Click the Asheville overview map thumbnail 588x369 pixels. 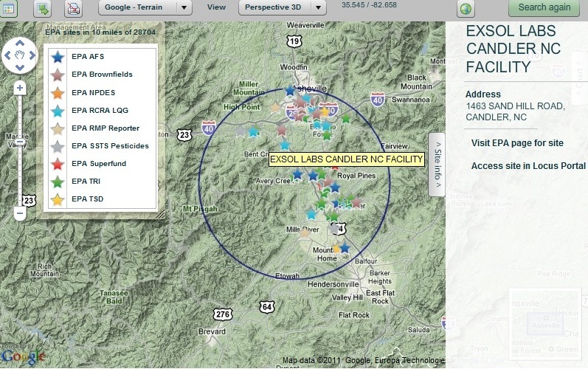(x=546, y=326)
